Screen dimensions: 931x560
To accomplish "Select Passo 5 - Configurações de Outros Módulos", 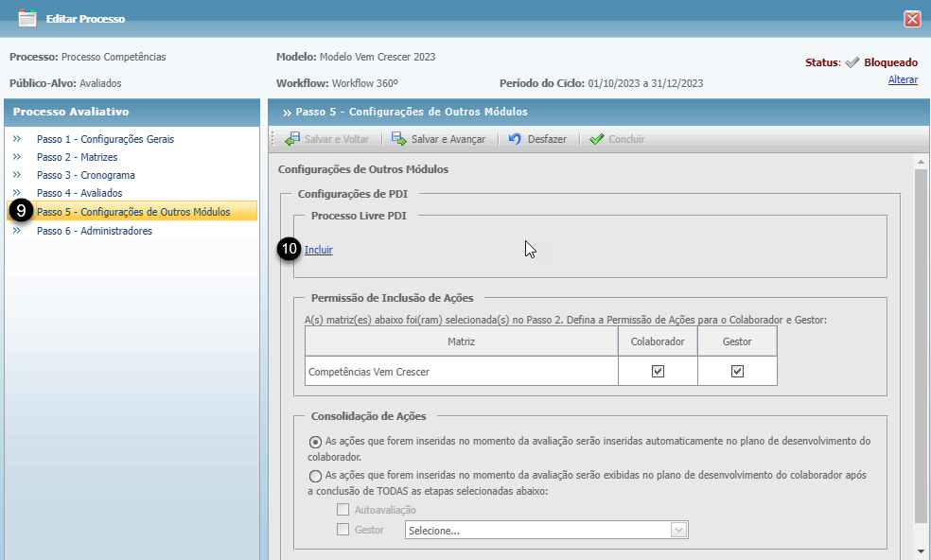I will coord(133,211).
